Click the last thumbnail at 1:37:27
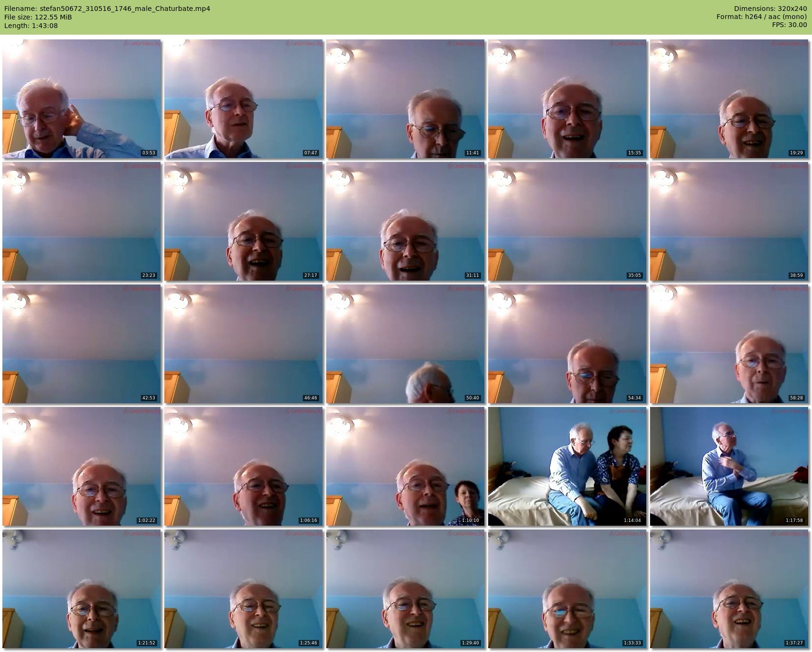The image size is (812, 652). (729, 589)
